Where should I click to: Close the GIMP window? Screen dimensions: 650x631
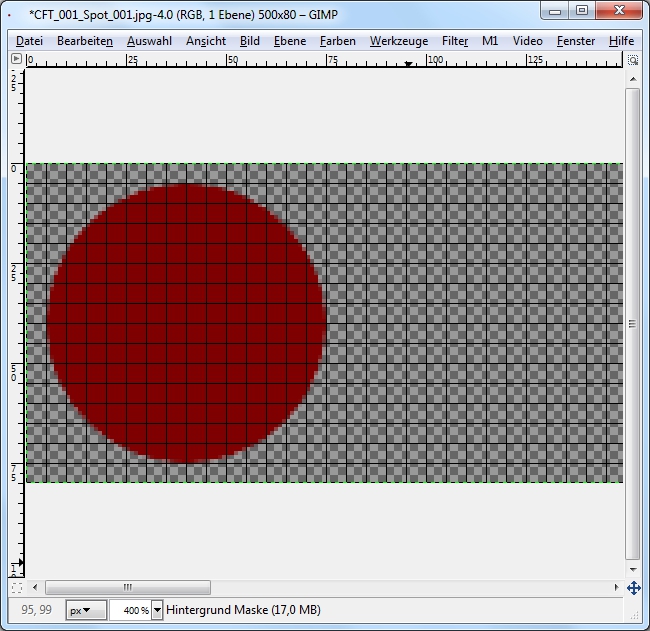point(619,10)
